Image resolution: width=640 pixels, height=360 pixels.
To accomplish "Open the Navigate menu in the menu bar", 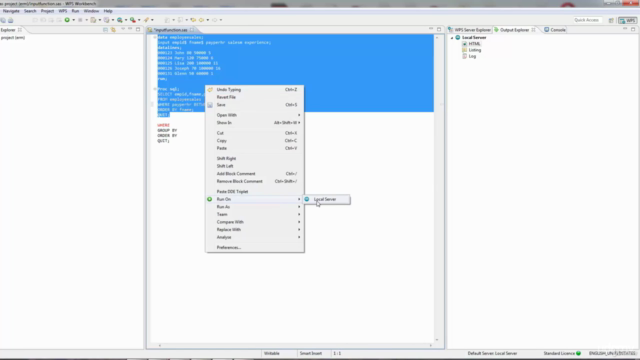I will 11,11.
